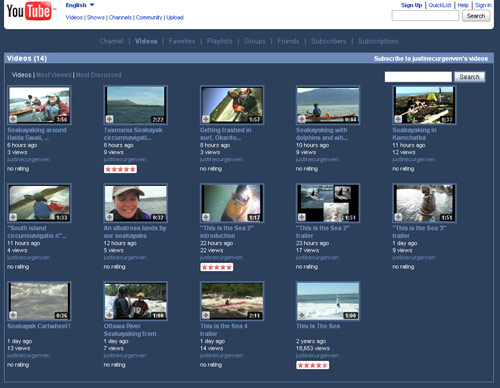Click the star rating under This Is The Sea video

[x=313, y=365]
